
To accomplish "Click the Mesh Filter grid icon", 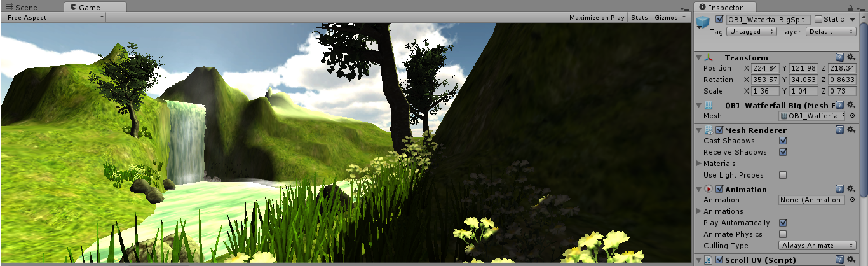I will coord(709,105).
